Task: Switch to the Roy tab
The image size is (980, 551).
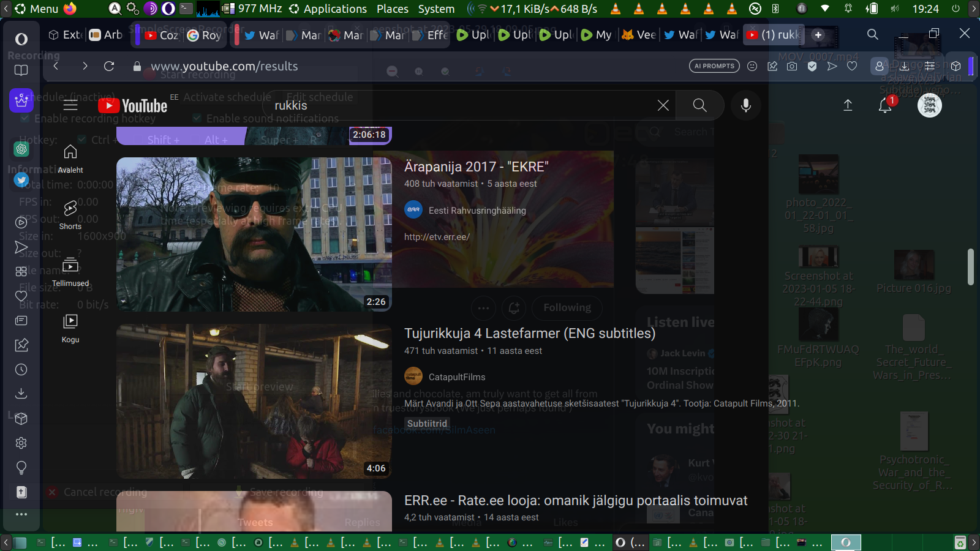Action: pyautogui.click(x=204, y=35)
